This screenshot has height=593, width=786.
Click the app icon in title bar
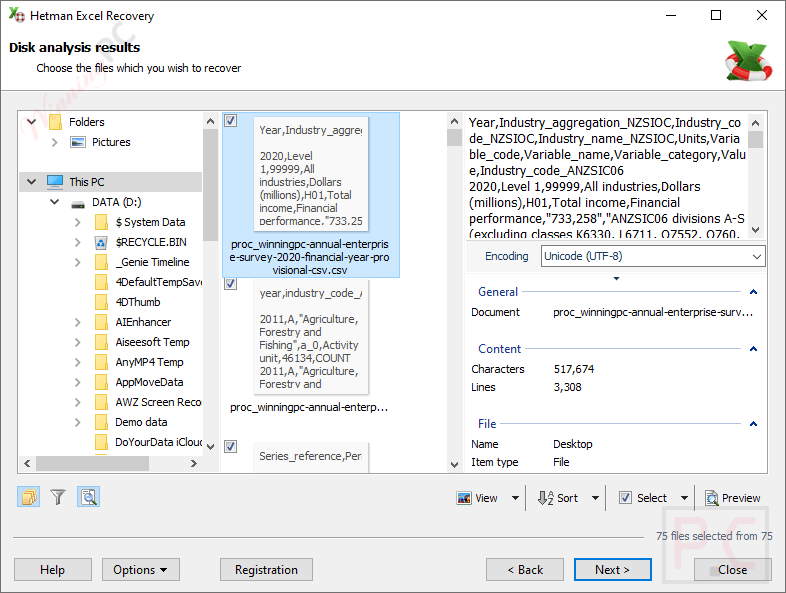(x=17, y=15)
